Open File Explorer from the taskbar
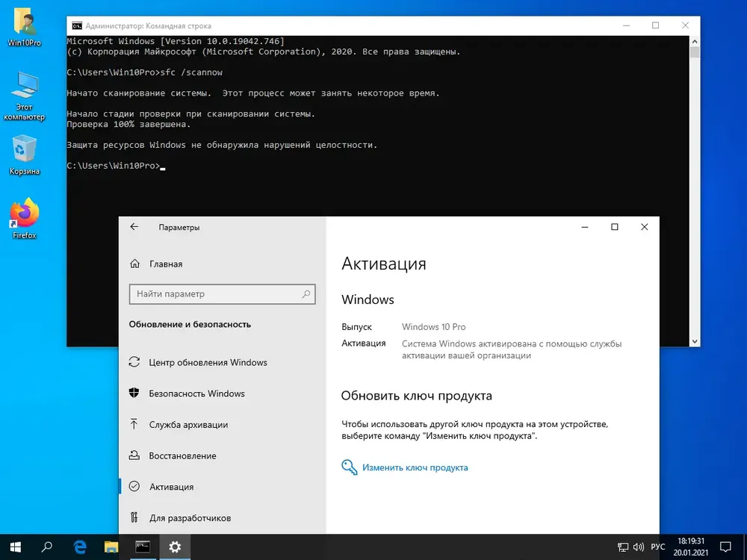The image size is (747, 560). 111,547
